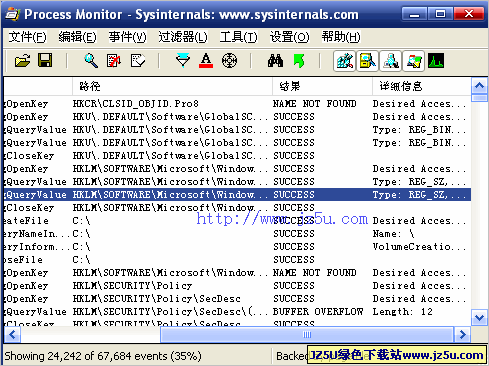Open the 文件(F) menu

click(27, 37)
